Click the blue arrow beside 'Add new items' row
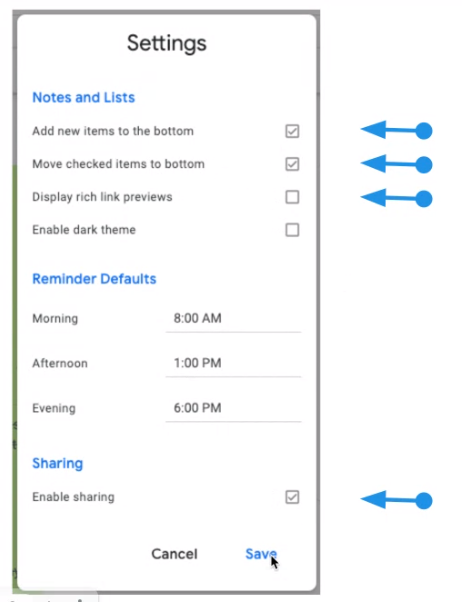The image size is (462, 602). coord(396,131)
